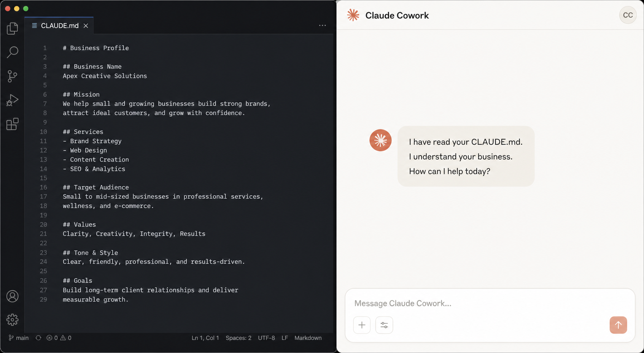The image size is (644, 353).
Task: Click the '## Values' heading
Action: coord(79,225)
